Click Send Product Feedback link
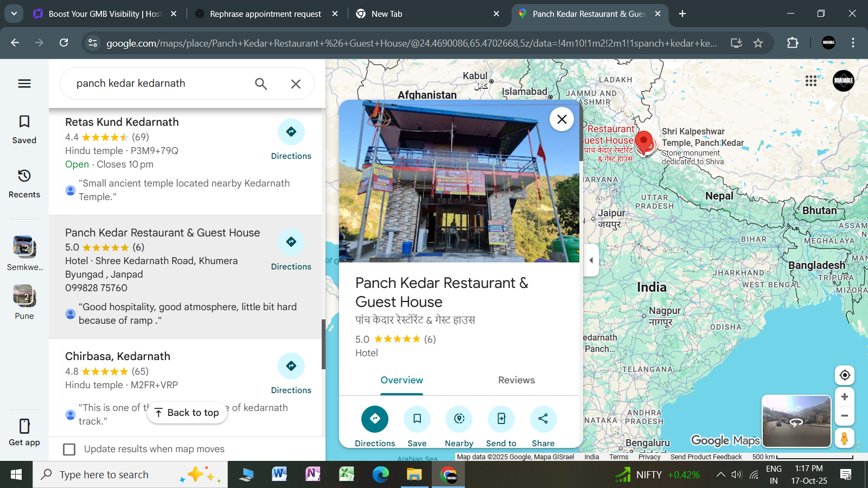The image size is (868, 488). pos(706,457)
